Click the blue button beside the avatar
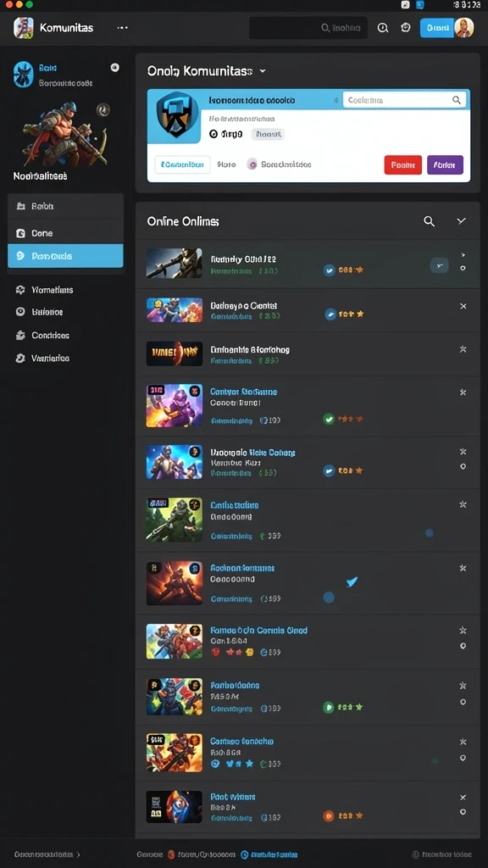Image resolution: width=488 pixels, height=868 pixels. [436, 28]
